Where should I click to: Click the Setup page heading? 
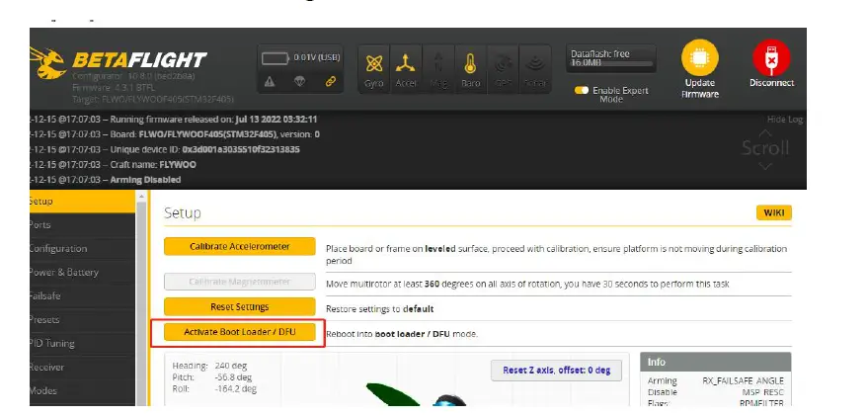click(182, 213)
